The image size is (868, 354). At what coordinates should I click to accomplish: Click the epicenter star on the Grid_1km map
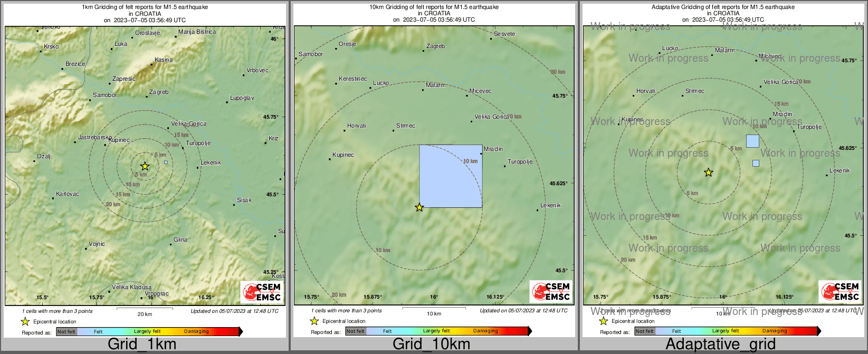coord(145,166)
